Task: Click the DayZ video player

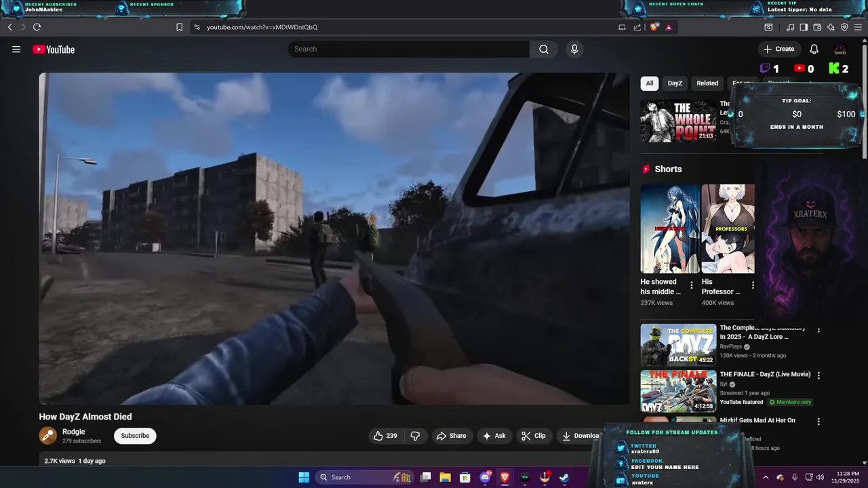Action: click(334, 239)
